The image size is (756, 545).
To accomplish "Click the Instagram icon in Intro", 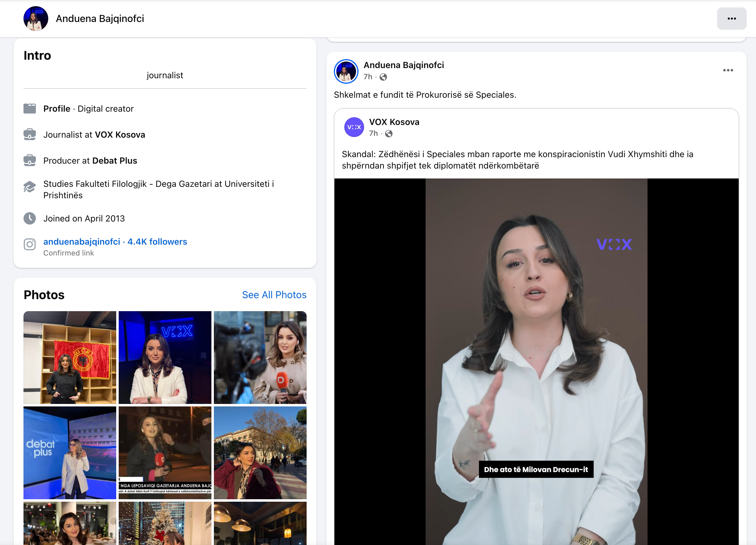I will 30,244.
